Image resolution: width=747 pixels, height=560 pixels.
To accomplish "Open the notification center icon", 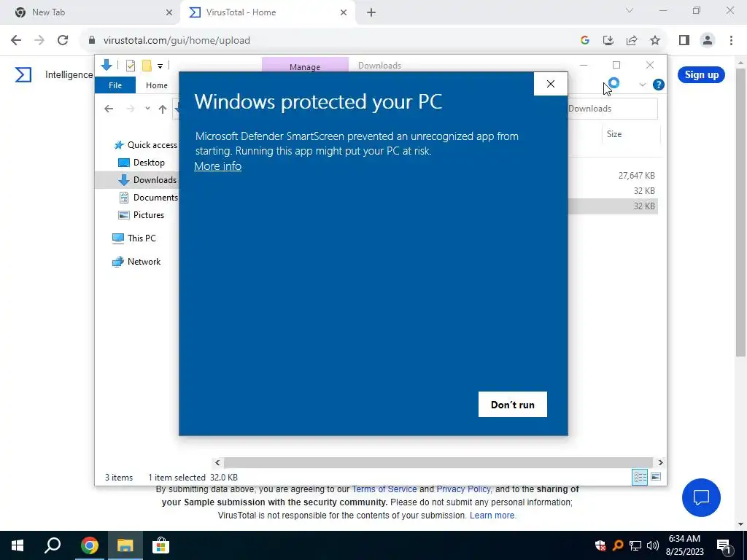I will [724, 545].
